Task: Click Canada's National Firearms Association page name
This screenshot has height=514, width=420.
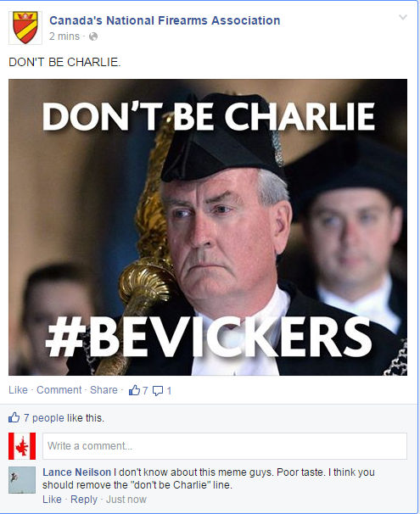Action: click(165, 20)
